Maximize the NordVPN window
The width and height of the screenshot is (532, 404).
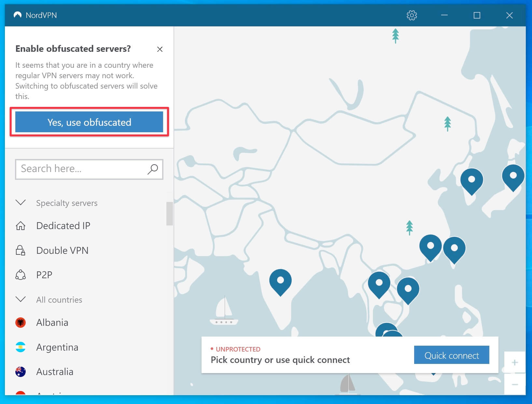pos(477,15)
